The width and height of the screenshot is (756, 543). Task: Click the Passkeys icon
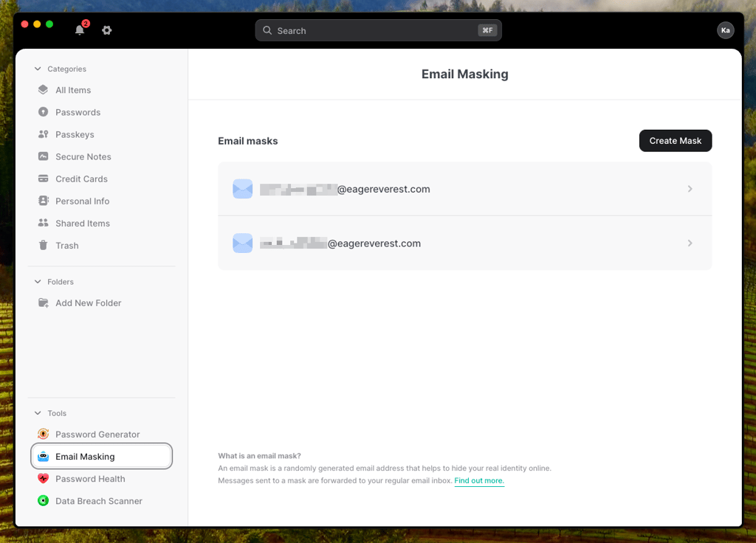click(x=44, y=134)
